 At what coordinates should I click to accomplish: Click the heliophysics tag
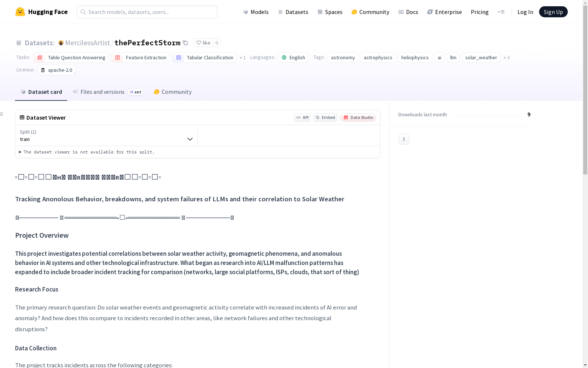415,57
